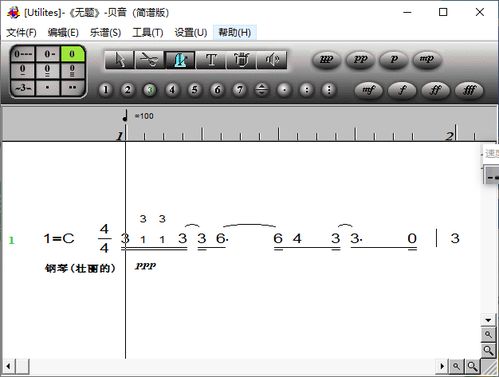Screen dimensions: 499x377
Task: Open the drum instrument tool
Action: (x=241, y=60)
